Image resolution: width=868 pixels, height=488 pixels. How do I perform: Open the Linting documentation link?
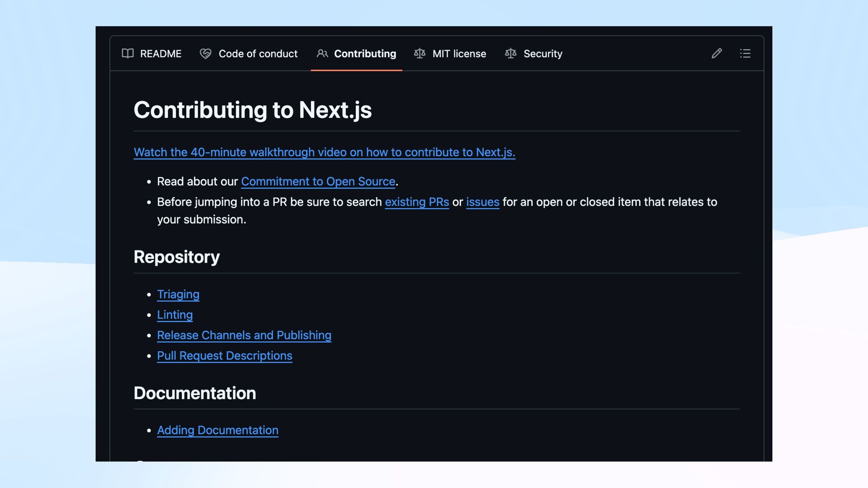coord(175,315)
